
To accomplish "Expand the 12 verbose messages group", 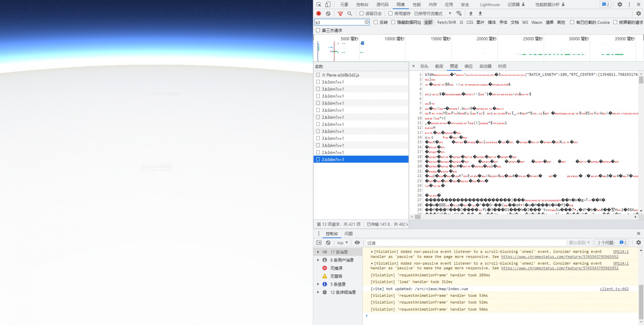I will coord(318,292).
